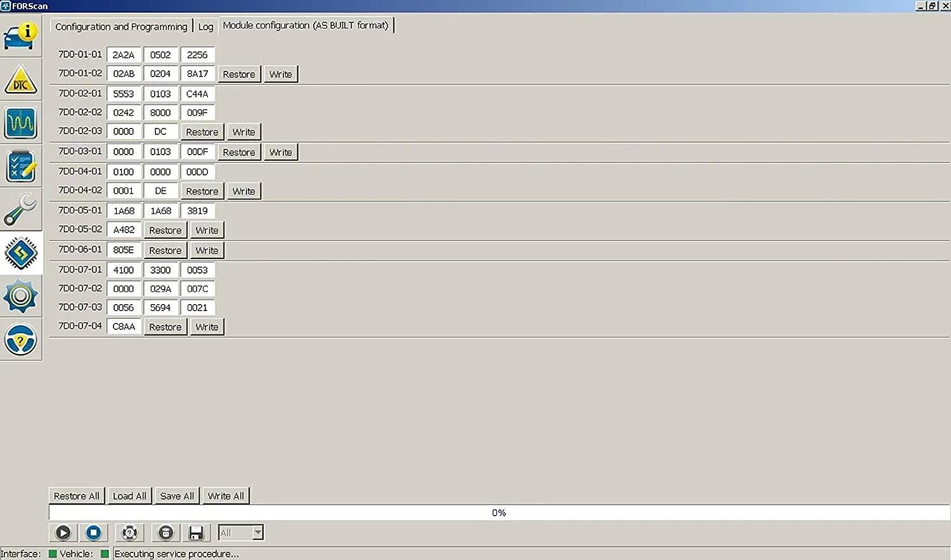Image resolution: width=951 pixels, height=560 pixels.
Task: Click the C8AA field in row 7D0-07-04
Action: pos(124,326)
